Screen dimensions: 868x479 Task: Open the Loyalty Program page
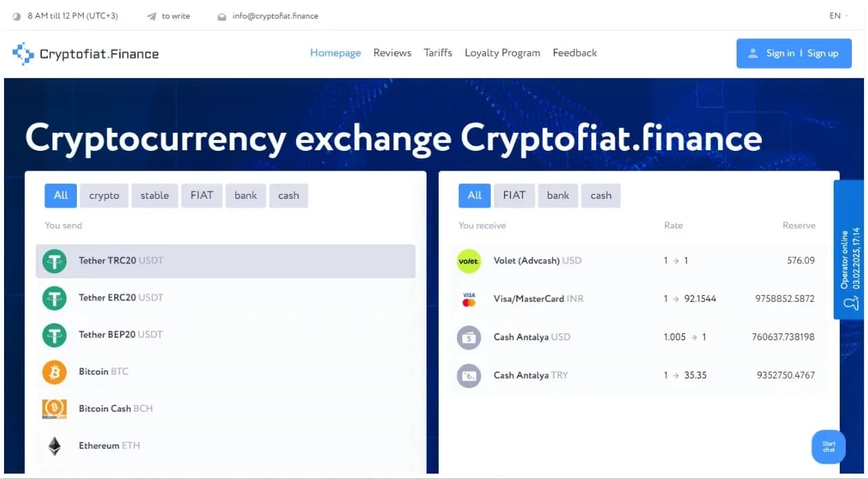click(x=503, y=53)
